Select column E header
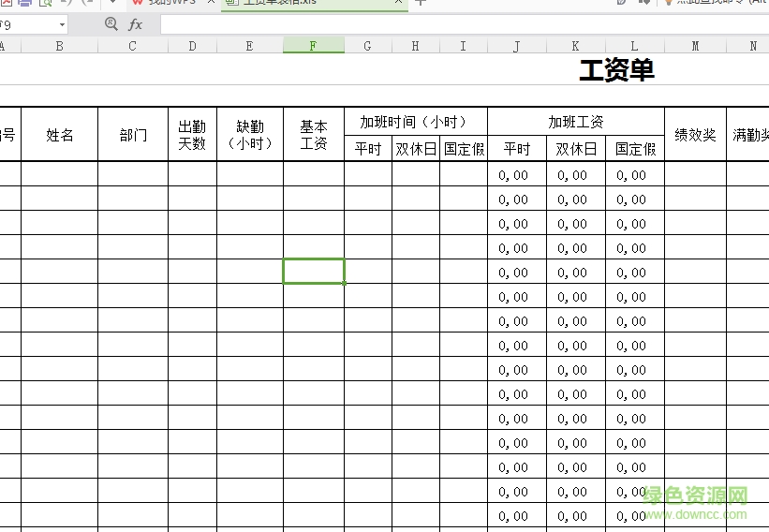This screenshot has height=532, width=769. [250, 46]
